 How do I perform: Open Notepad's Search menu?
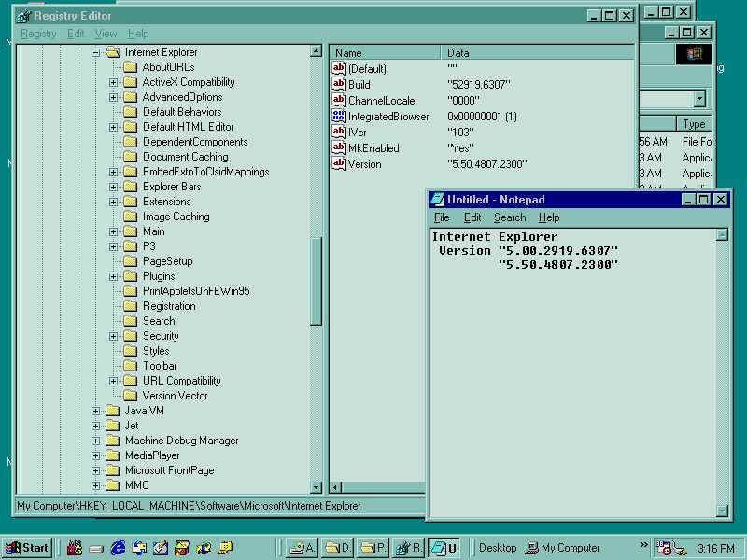coord(509,217)
